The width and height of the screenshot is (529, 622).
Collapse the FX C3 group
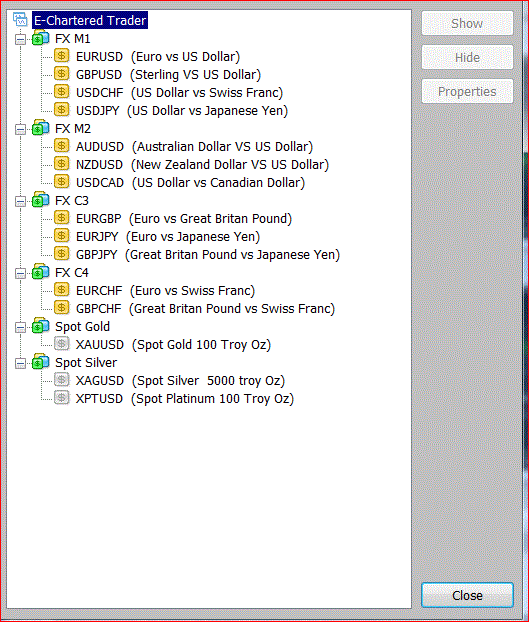(x=20, y=201)
